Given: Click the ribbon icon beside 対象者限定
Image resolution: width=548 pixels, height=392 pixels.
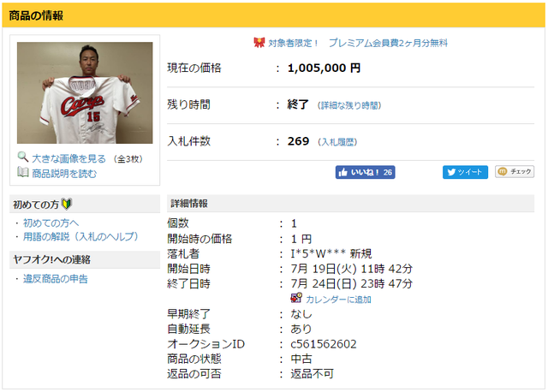Looking at the screenshot, I should tap(259, 43).
